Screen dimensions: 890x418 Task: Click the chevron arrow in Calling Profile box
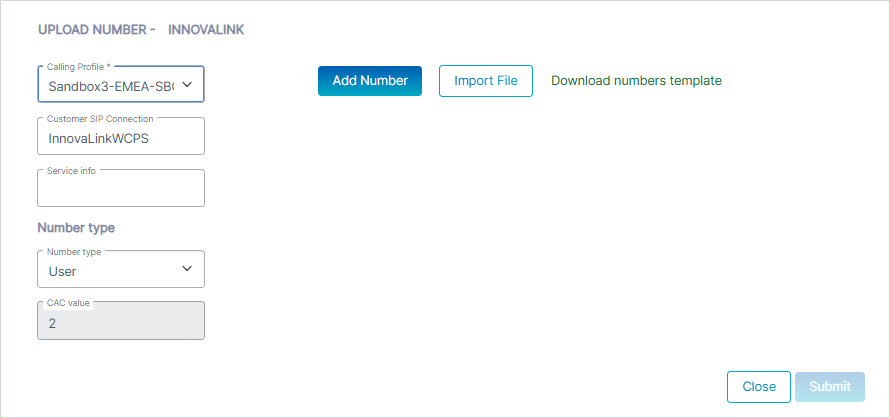(x=187, y=86)
